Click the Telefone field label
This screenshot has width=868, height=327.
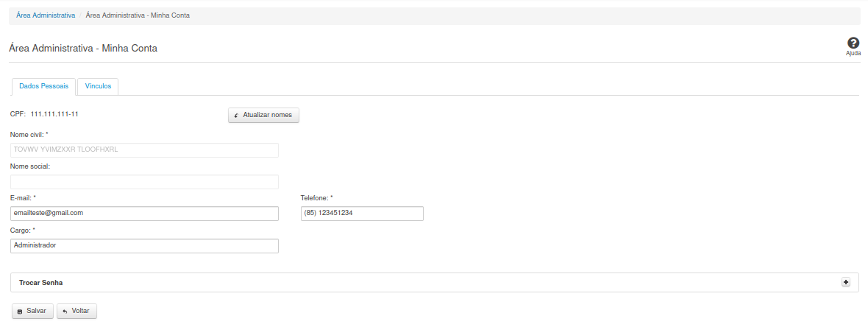click(x=316, y=198)
